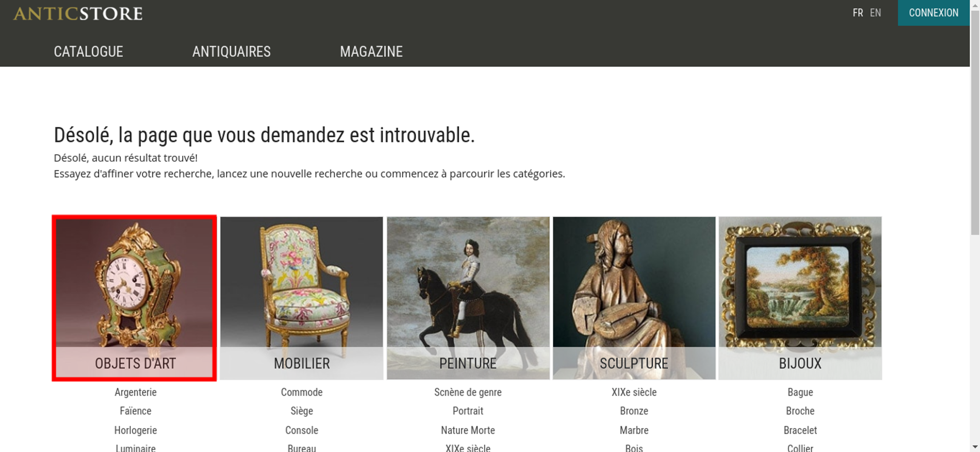Click the page vertical scrollbar
The height and width of the screenshot is (452, 980).
click(975, 225)
